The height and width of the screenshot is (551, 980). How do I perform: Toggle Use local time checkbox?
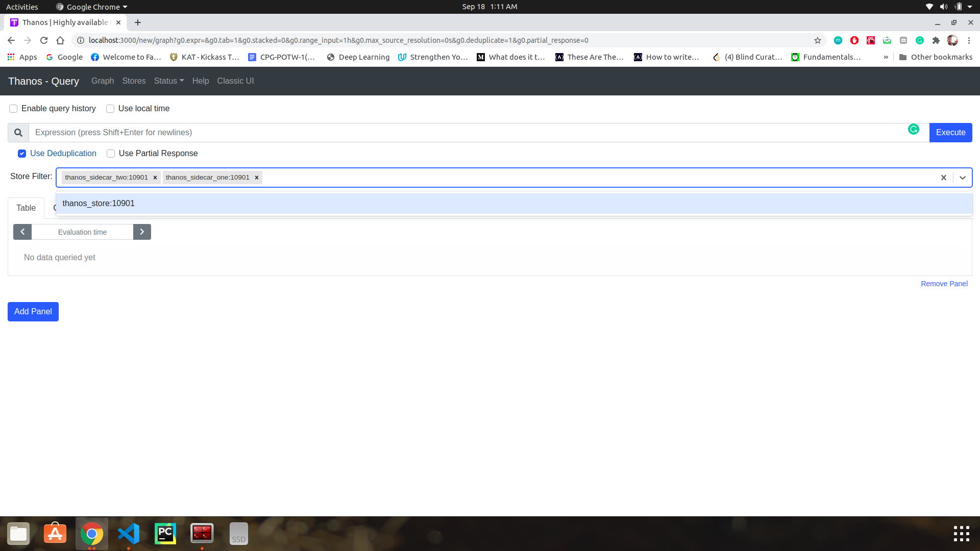(x=110, y=109)
